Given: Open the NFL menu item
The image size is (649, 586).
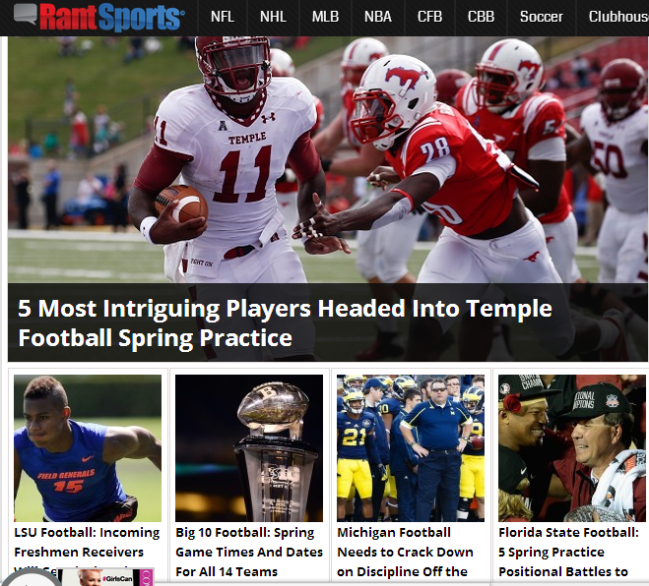Looking at the screenshot, I should point(222,17).
